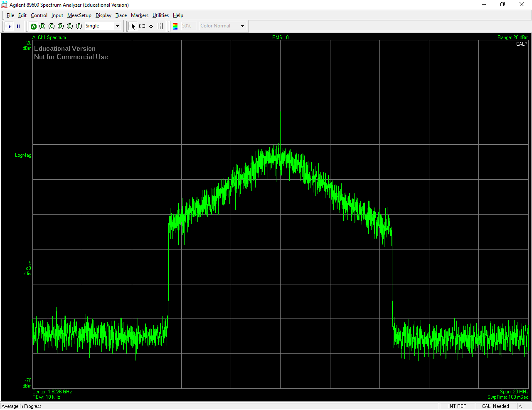This screenshot has width=532, height=410.
Task: Click the 'Span: 20 MHz' label
Action: pyautogui.click(x=514, y=392)
